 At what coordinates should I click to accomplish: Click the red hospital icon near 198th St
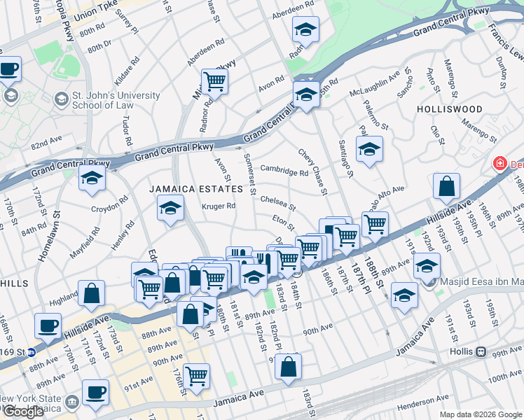[500, 164]
